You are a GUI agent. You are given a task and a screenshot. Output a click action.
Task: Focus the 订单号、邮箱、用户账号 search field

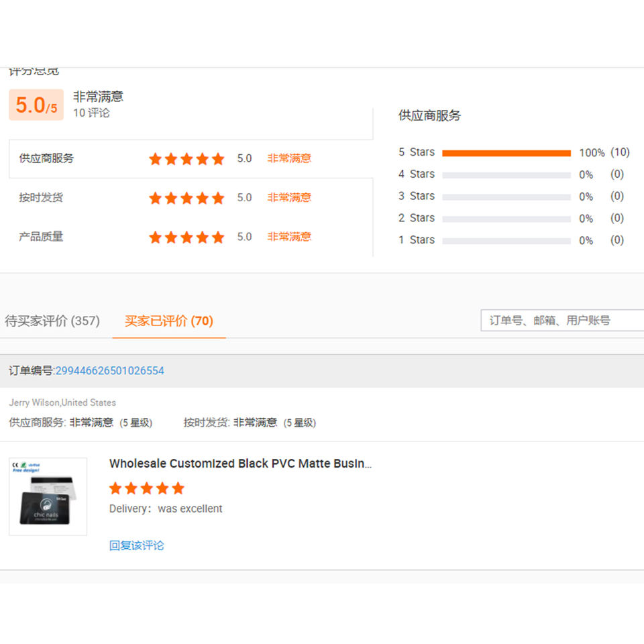[562, 321]
